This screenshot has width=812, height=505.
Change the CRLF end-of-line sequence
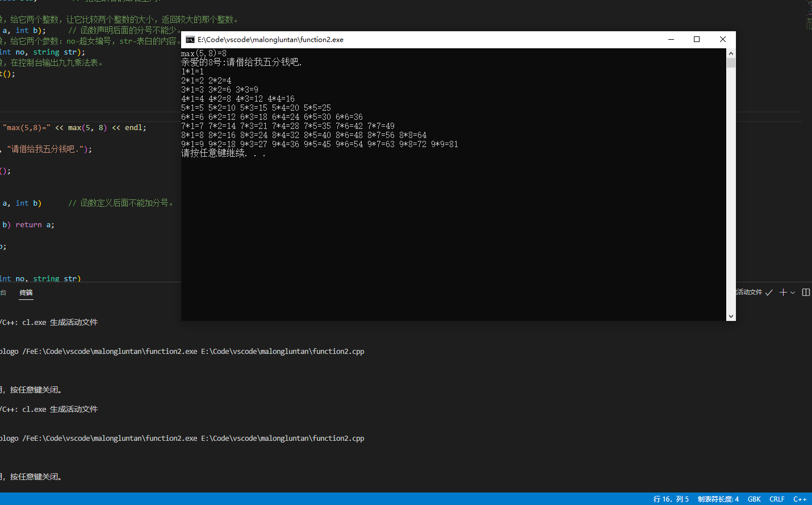[x=777, y=499]
